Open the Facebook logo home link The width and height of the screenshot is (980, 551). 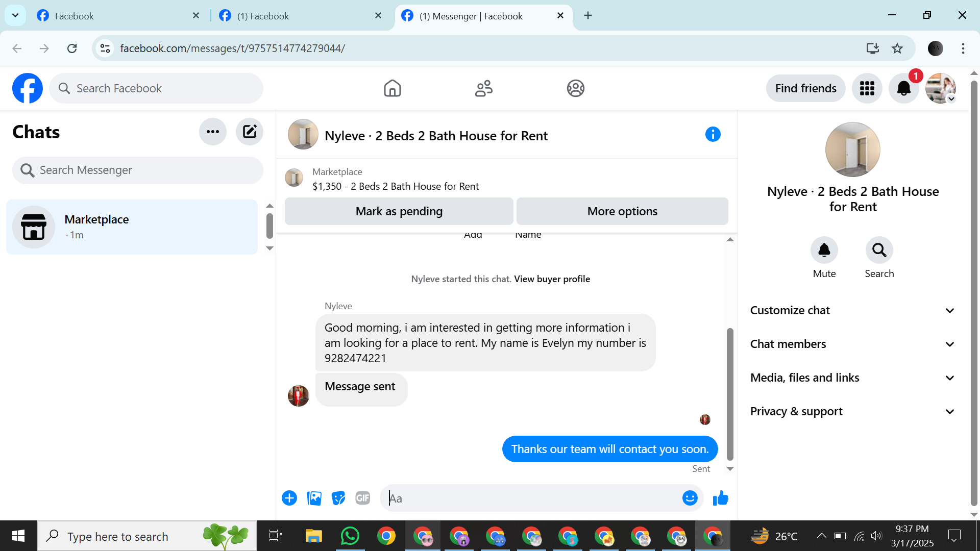click(28, 88)
